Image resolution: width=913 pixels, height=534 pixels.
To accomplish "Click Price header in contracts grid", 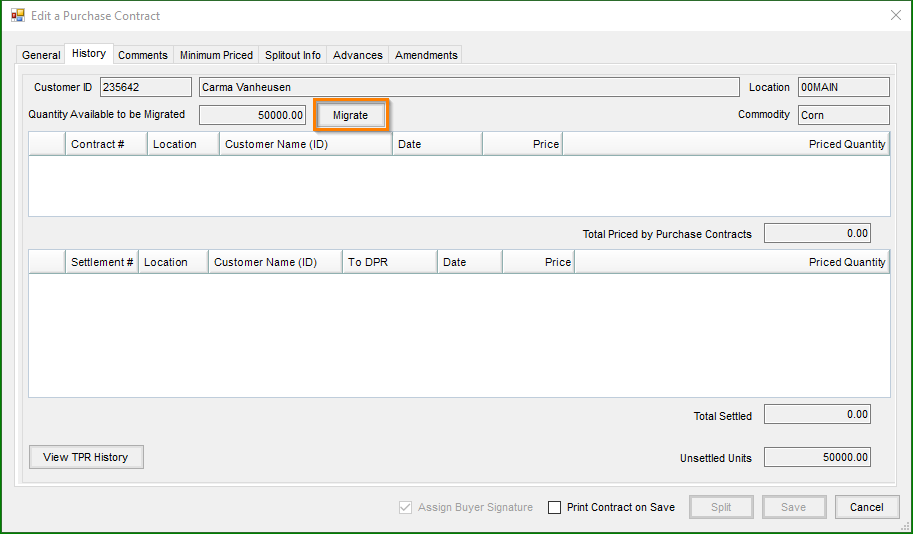I will (x=522, y=144).
